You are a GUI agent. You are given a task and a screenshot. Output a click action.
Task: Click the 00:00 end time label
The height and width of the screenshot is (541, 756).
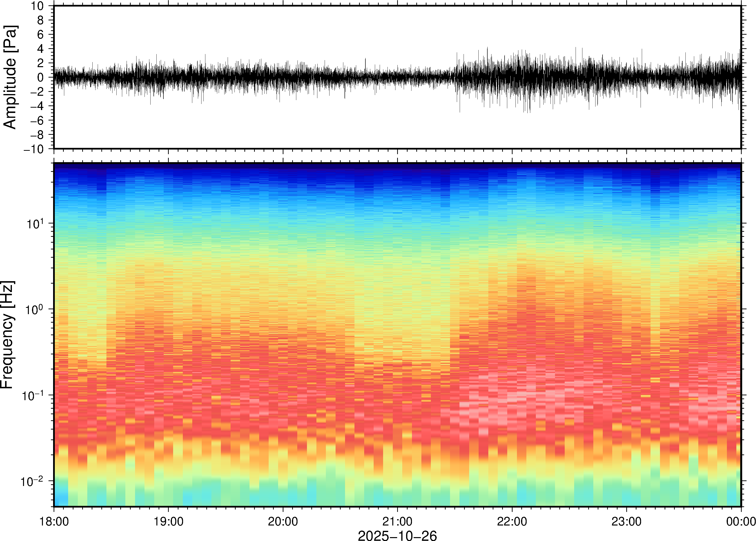tap(741, 521)
